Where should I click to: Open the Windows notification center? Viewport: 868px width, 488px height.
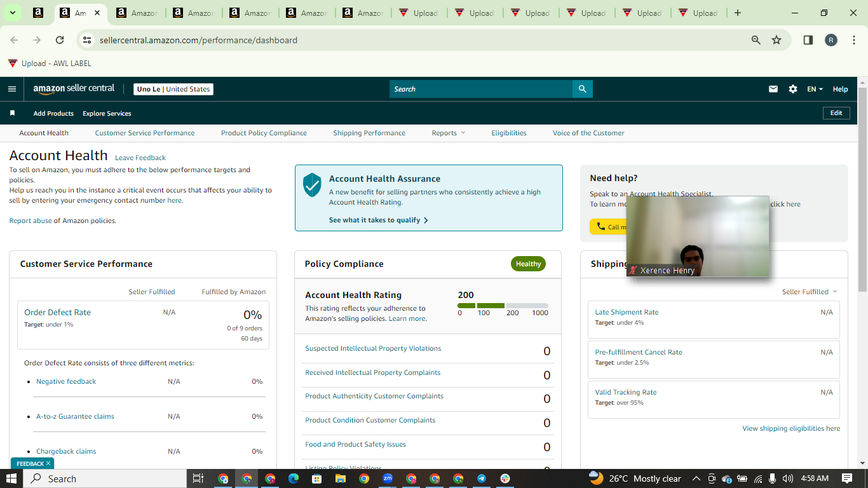pos(847,478)
